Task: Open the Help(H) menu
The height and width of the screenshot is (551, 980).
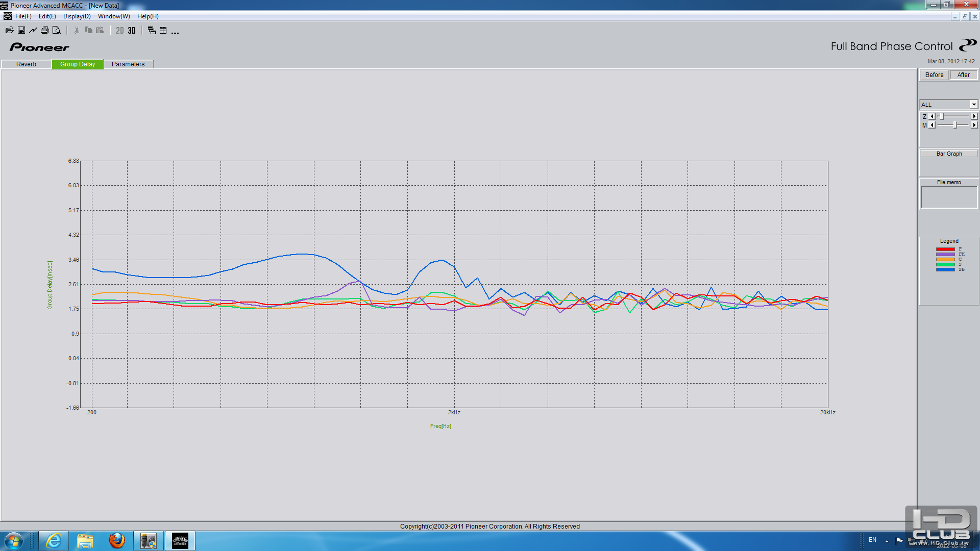Action: coord(148,16)
